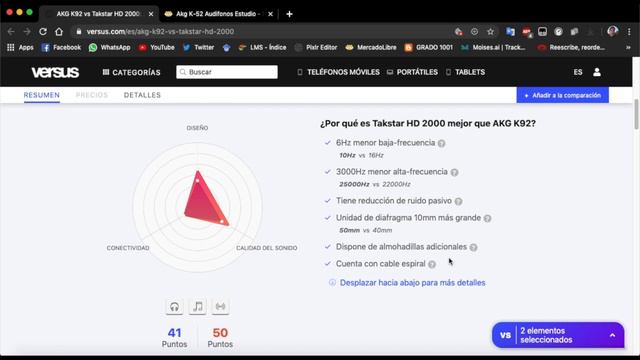Click the 41 Puntos score
Viewport: 640px width, 360px height.
(174, 338)
